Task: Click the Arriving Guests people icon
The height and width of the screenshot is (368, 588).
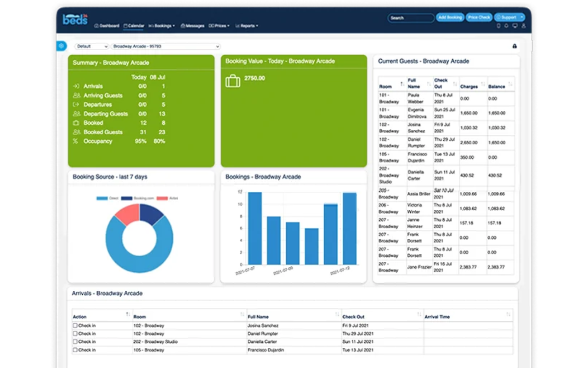Action: point(76,96)
